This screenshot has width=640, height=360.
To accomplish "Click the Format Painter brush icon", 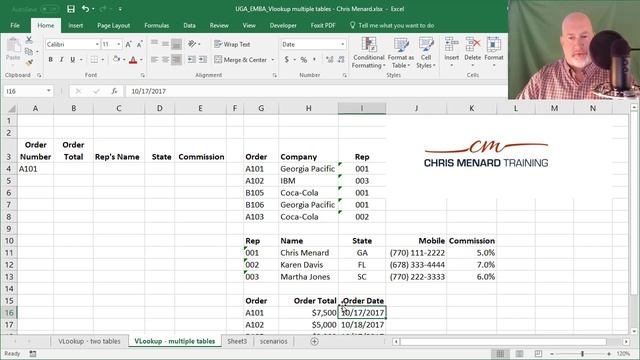I will 29,63.
